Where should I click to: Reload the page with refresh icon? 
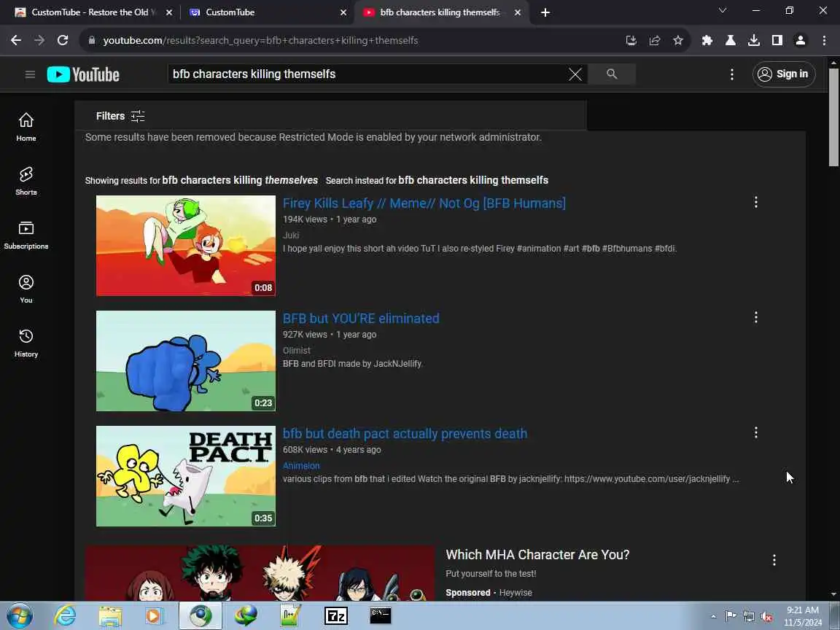click(x=63, y=40)
